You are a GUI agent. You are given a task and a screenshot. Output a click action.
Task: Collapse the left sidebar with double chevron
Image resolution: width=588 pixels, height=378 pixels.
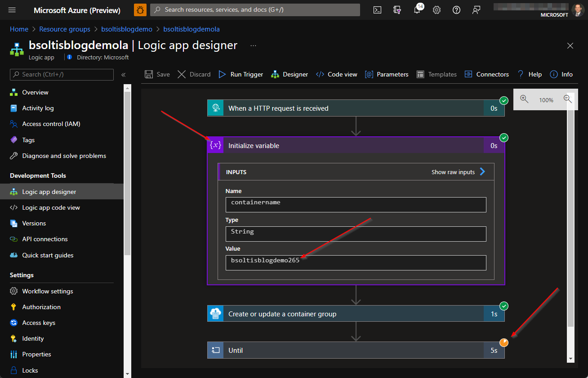tap(124, 75)
